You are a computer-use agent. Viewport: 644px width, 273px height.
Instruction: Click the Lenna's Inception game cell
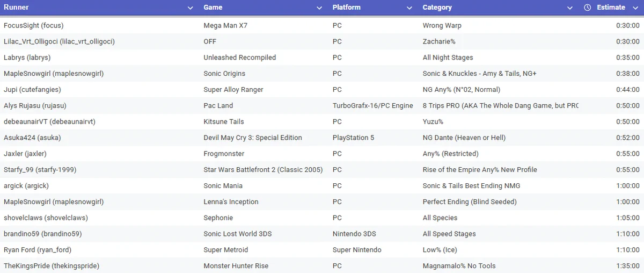point(231,202)
